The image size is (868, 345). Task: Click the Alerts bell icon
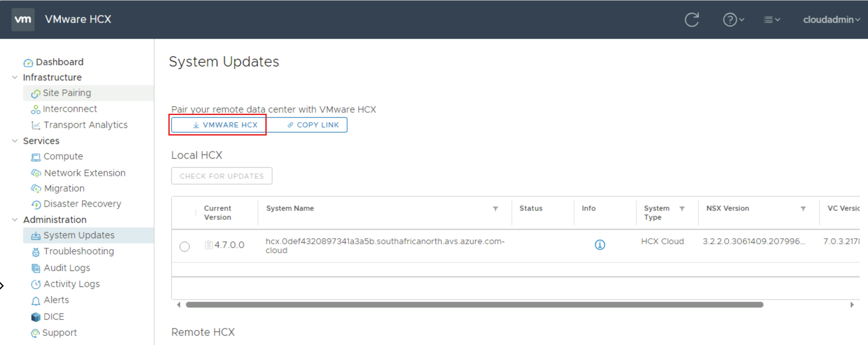point(36,301)
